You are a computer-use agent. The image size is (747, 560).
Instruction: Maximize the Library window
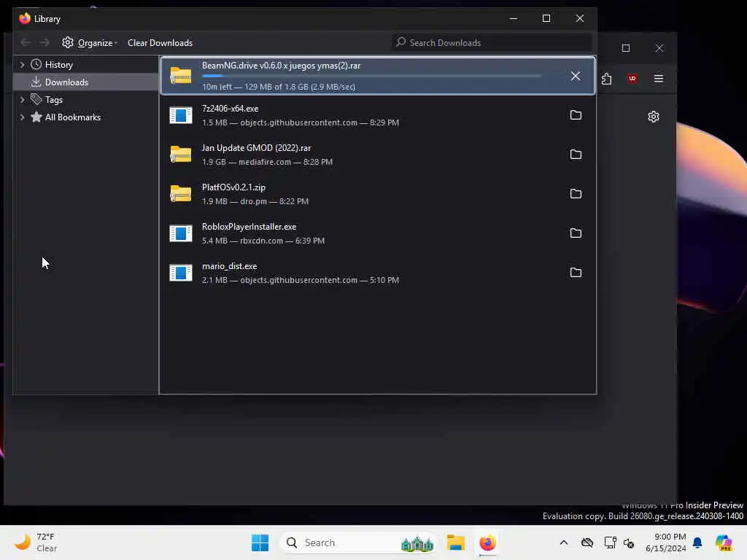click(546, 18)
